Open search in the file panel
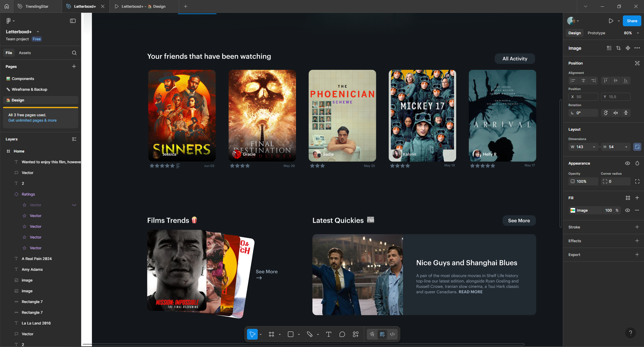The image size is (644, 347). pyautogui.click(x=74, y=53)
